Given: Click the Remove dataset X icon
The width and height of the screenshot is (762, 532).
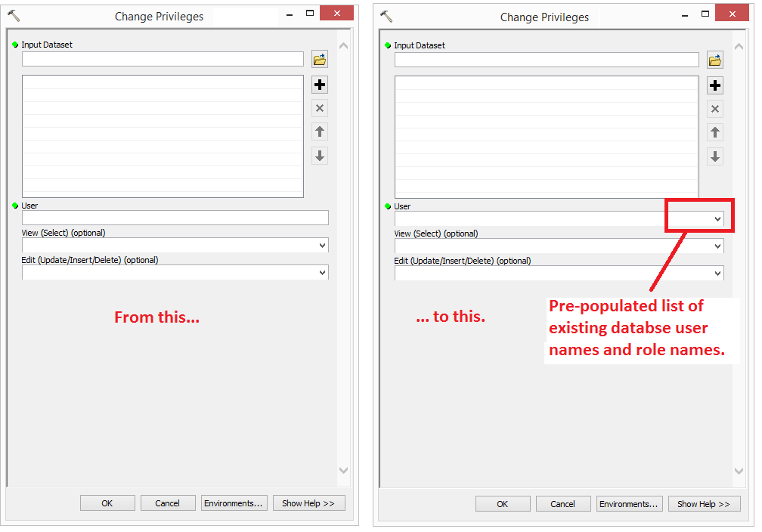Looking at the screenshot, I should tap(319, 108).
